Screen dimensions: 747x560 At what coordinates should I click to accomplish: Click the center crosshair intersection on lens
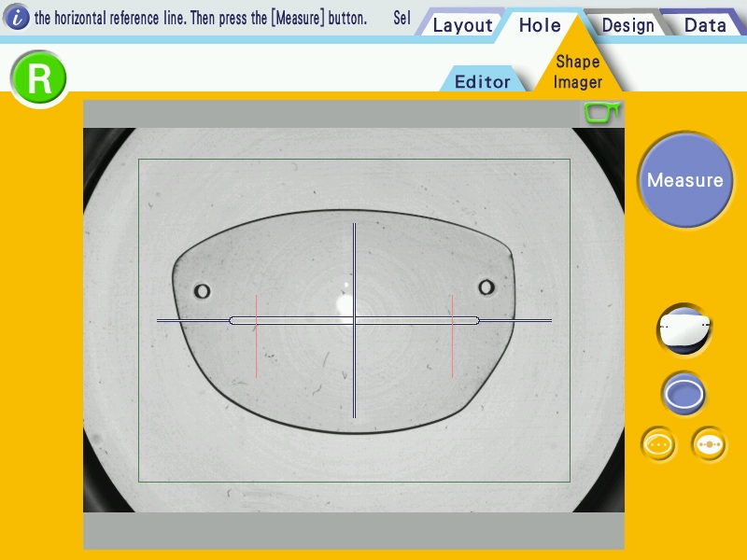(354, 320)
